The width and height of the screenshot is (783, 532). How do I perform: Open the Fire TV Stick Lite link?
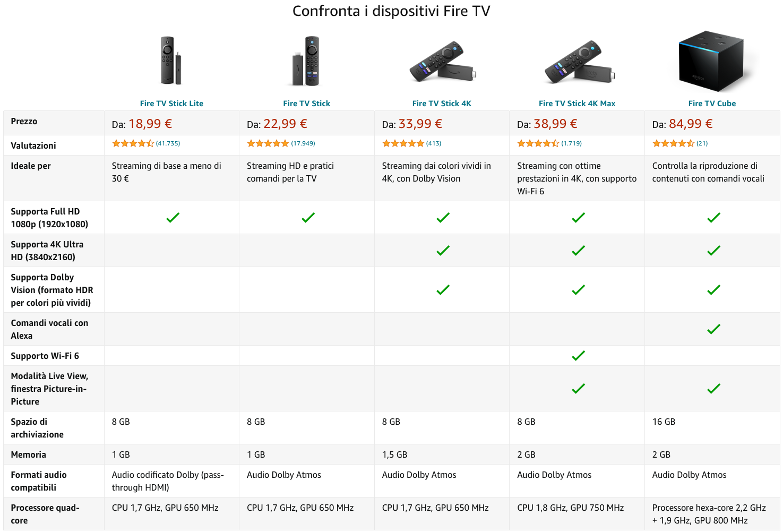(x=171, y=104)
